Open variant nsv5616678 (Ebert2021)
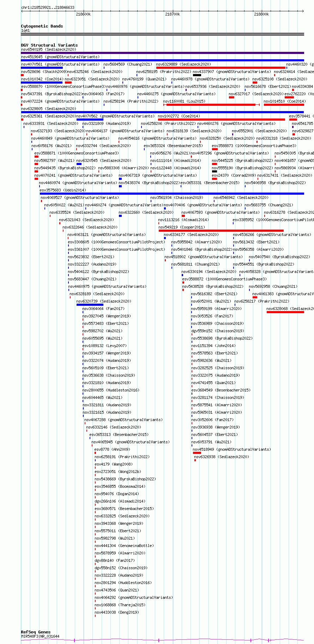 268,86
